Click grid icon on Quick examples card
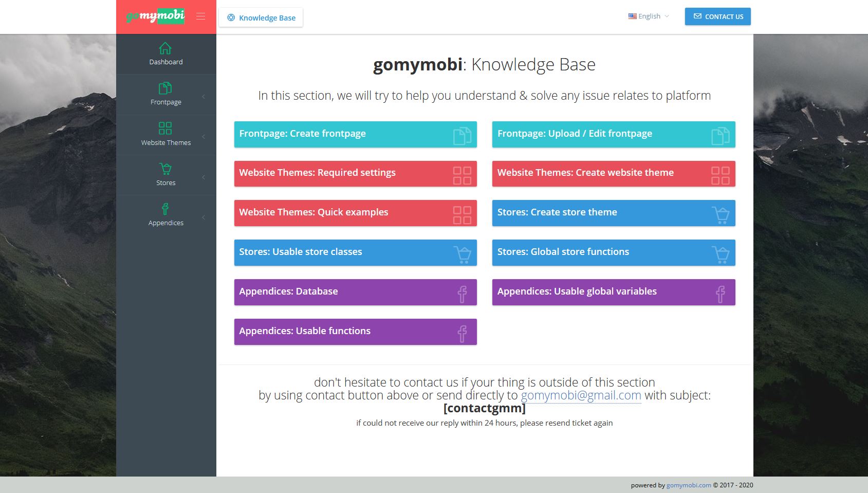 [462, 215]
